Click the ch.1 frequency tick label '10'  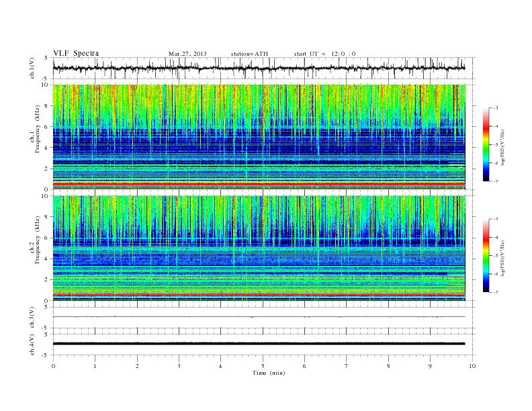(45, 85)
